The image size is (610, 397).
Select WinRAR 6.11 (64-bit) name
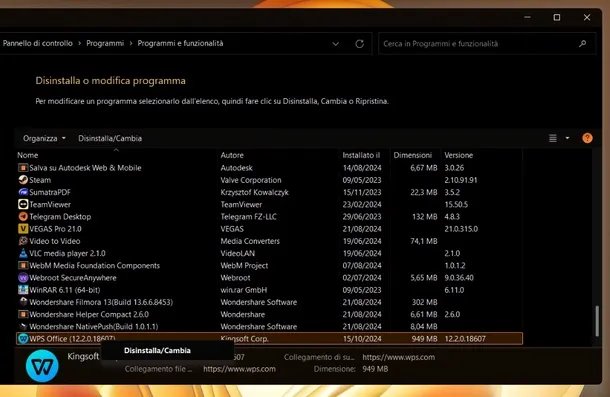pos(65,290)
